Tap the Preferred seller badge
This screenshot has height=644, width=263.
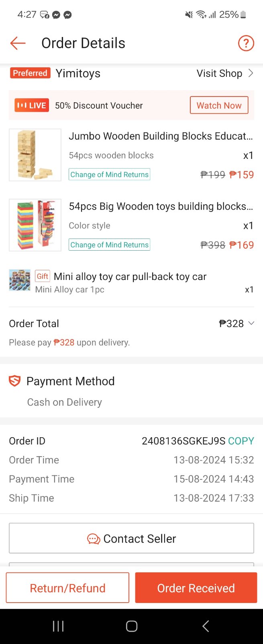point(30,73)
